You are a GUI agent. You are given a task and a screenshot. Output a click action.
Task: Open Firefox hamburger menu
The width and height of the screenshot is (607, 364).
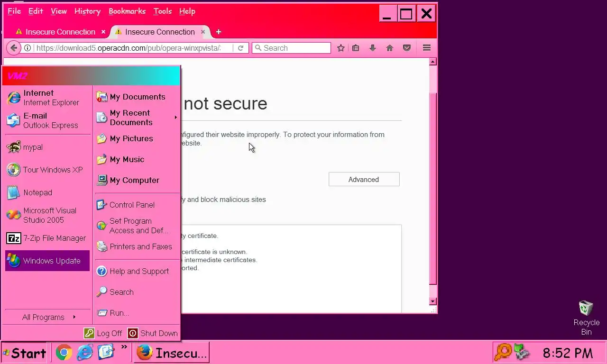point(427,48)
